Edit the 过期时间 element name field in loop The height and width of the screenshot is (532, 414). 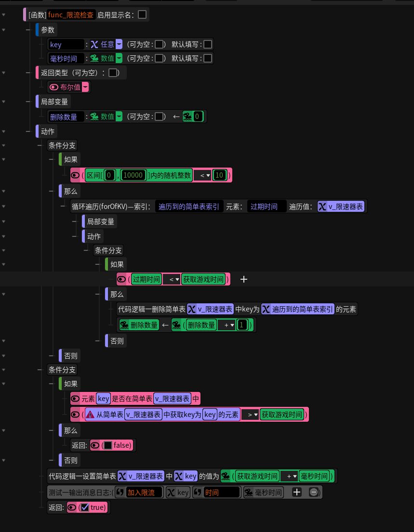pos(267,206)
